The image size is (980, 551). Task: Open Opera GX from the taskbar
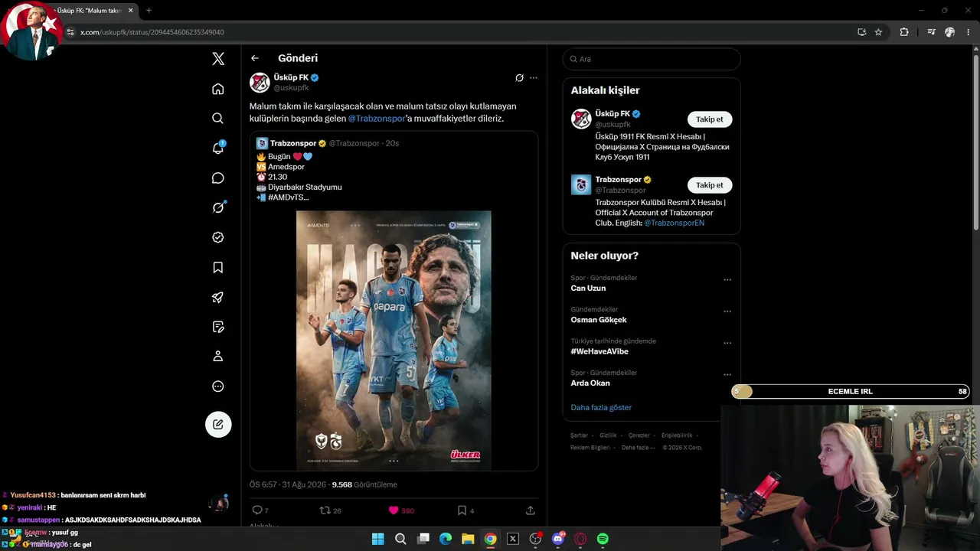point(580,539)
